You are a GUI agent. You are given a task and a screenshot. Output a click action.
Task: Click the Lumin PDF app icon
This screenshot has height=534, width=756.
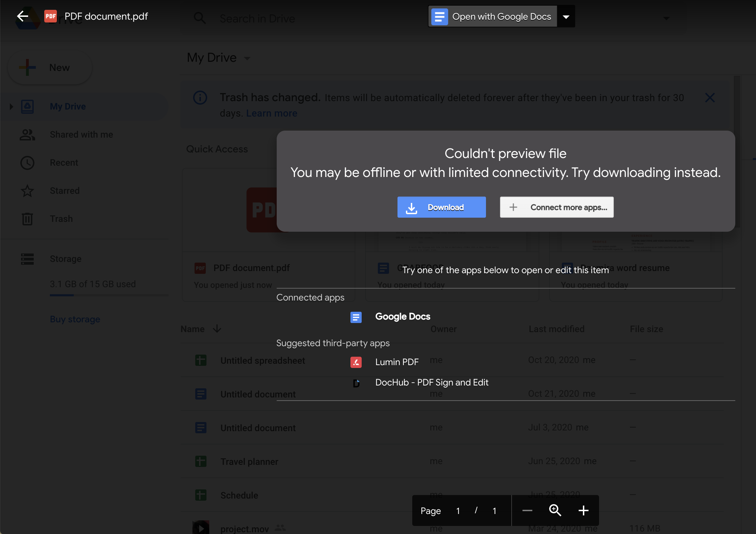[x=356, y=362]
